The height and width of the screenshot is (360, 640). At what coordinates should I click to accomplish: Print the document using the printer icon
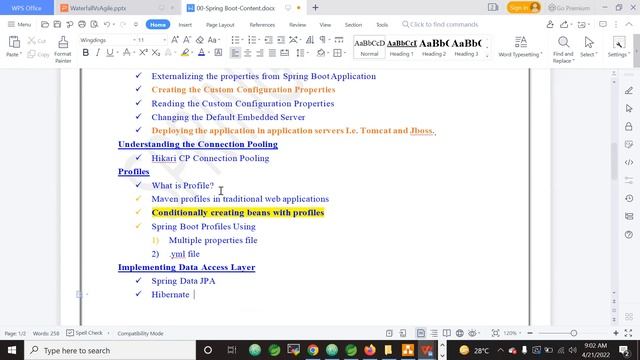[82, 24]
